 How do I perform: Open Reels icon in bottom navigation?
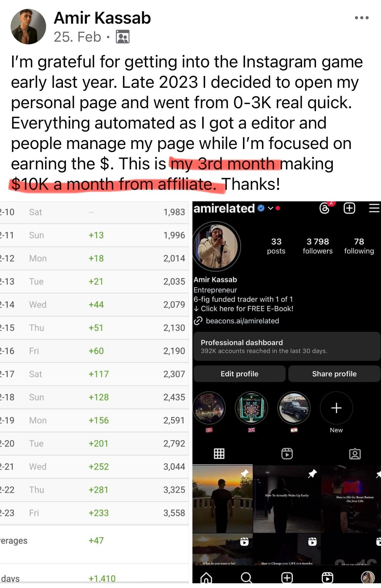[x=327, y=577]
